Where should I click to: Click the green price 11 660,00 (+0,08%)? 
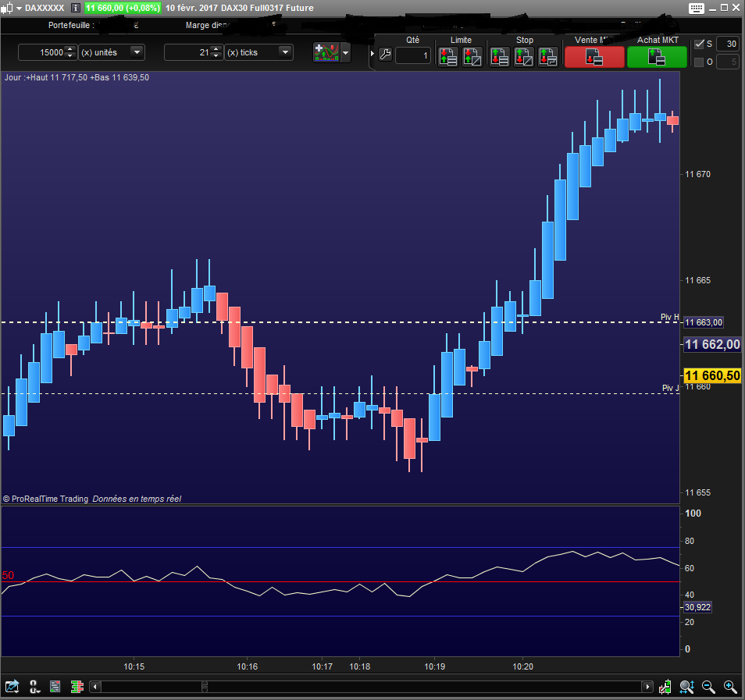tap(123, 8)
